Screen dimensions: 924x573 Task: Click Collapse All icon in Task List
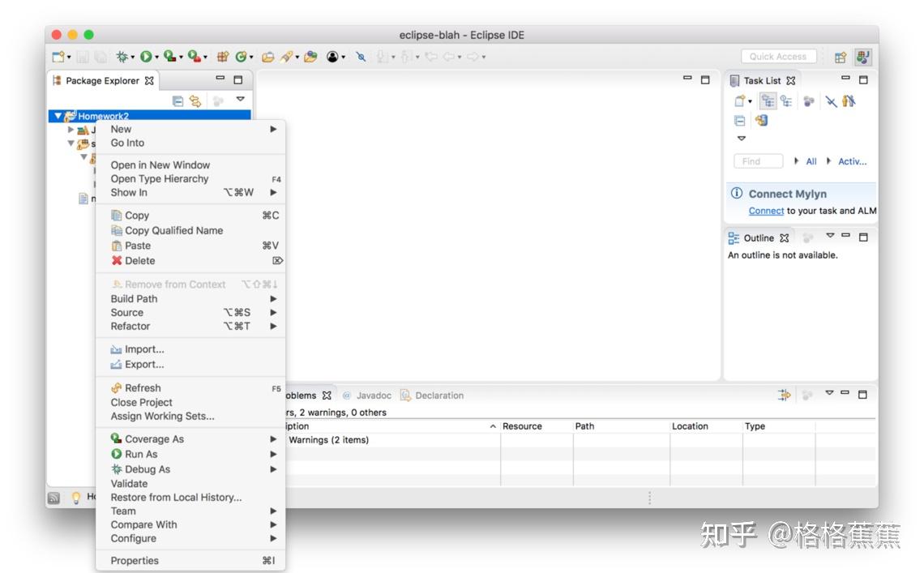(739, 121)
